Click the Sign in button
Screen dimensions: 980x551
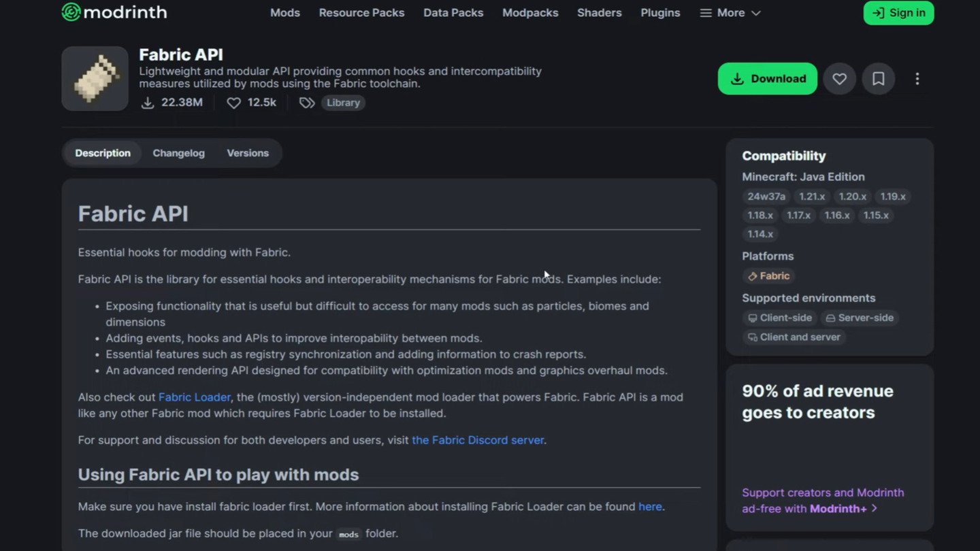[x=898, y=13]
